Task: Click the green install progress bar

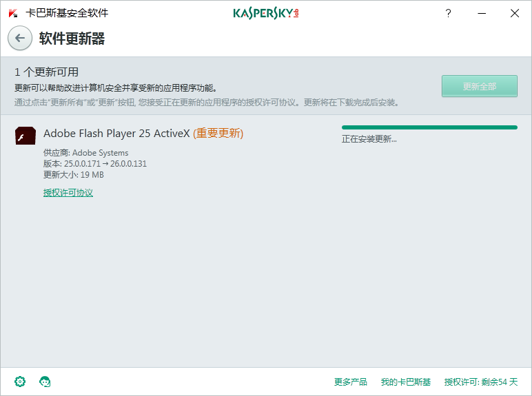Action: pos(429,127)
